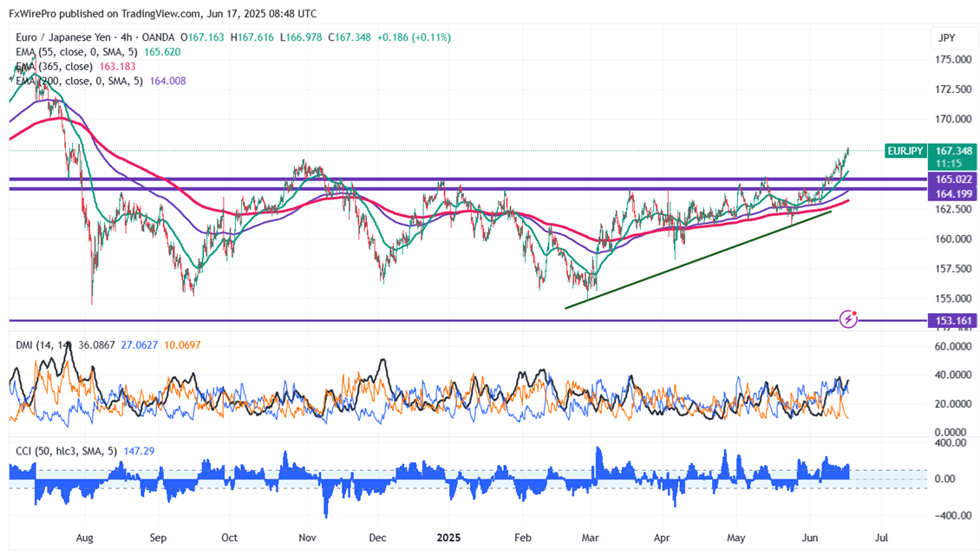Click the DMI -DI value 10.0697
The height and width of the screenshot is (555, 980).
pyautogui.click(x=182, y=345)
